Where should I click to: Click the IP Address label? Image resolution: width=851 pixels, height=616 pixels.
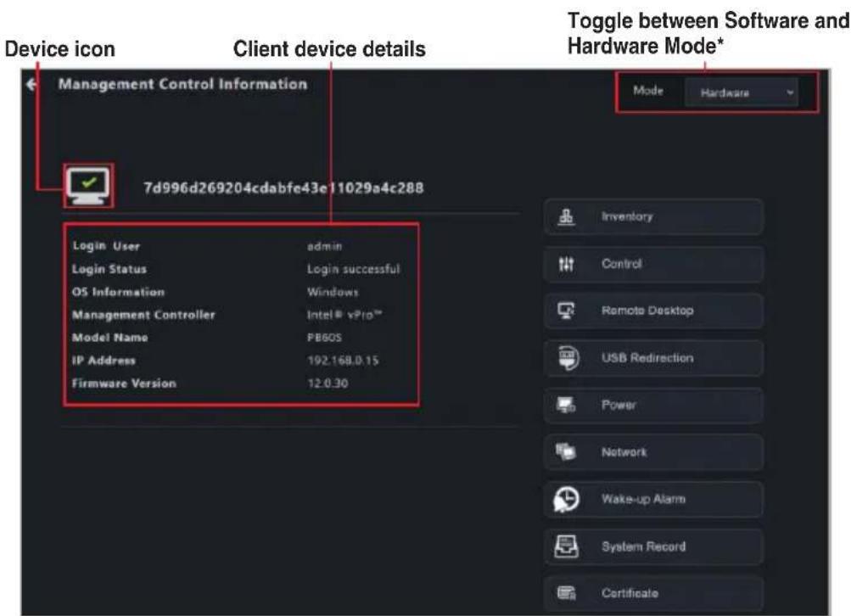104,361
